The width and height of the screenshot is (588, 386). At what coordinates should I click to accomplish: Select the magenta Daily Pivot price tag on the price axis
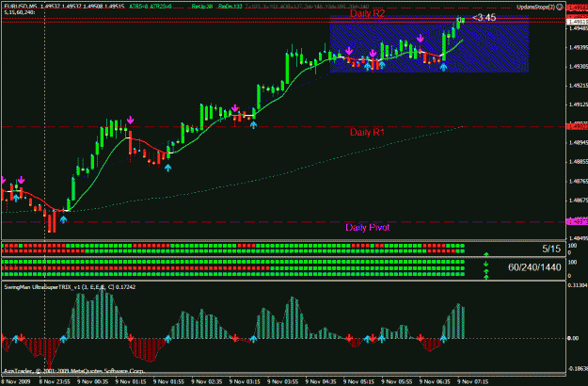(577, 221)
